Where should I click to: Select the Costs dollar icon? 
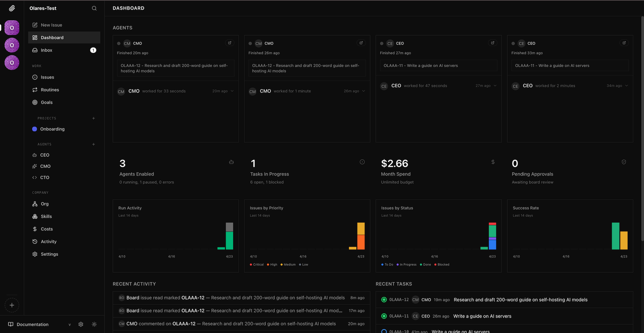pyautogui.click(x=35, y=229)
